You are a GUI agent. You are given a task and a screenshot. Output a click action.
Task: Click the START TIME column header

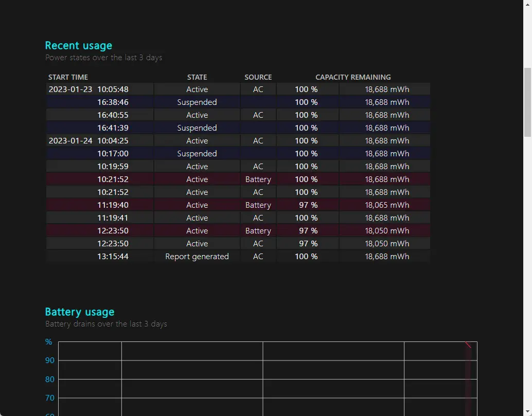[68, 77]
